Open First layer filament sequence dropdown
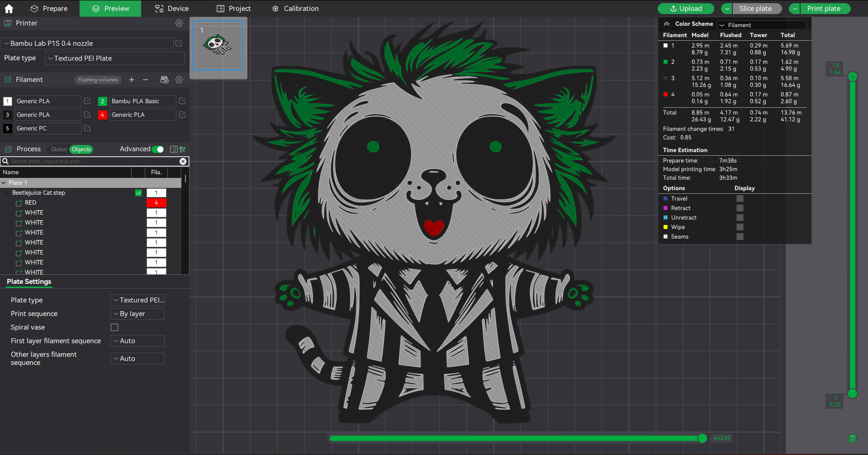The height and width of the screenshot is (455, 868). pyautogui.click(x=138, y=341)
